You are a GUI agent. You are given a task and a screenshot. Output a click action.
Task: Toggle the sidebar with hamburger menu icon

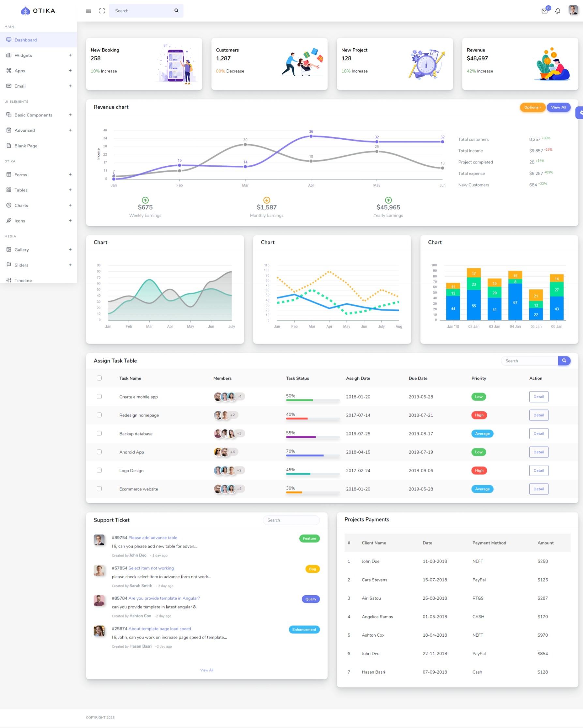point(88,11)
